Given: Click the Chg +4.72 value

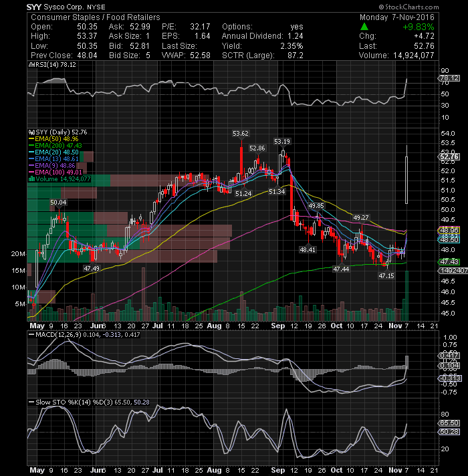Looking at the screenshot, I should click(424, 36).
